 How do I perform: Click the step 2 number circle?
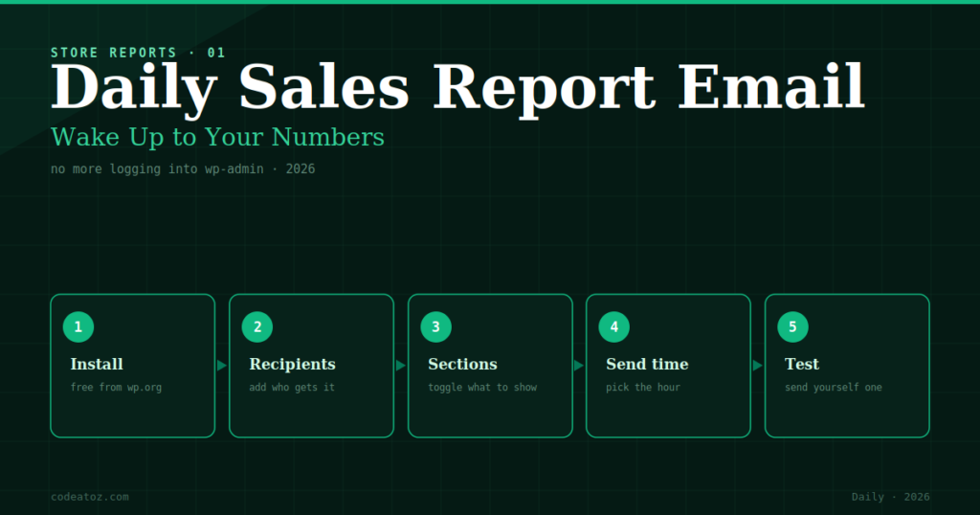coord(256,326)
